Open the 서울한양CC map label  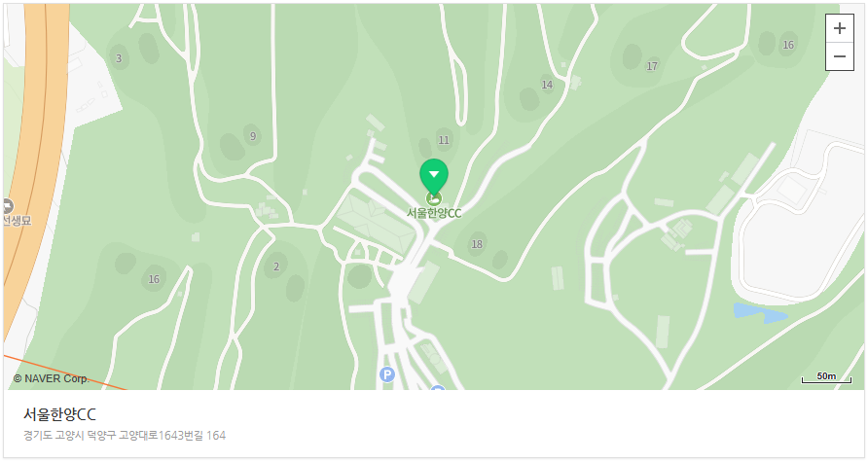(434, 213)
